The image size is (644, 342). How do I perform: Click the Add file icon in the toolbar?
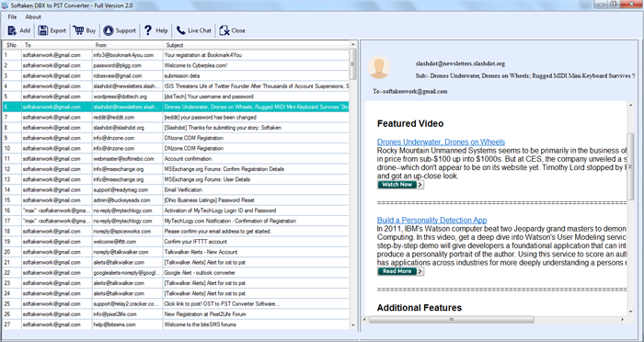[12, 30]
